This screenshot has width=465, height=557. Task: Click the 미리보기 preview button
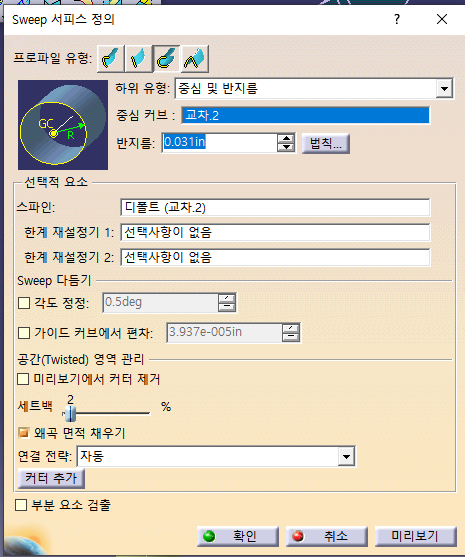pyautogui.click(x=415, y=536)
